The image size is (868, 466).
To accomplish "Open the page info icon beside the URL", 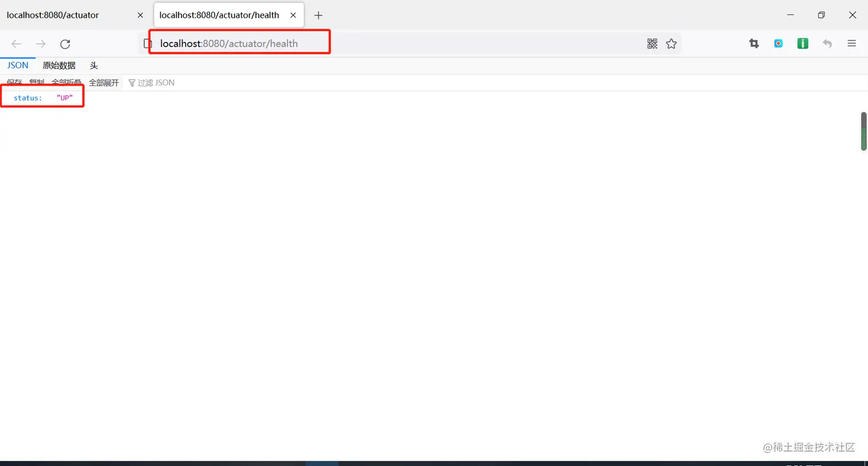I will pos(148,44).
